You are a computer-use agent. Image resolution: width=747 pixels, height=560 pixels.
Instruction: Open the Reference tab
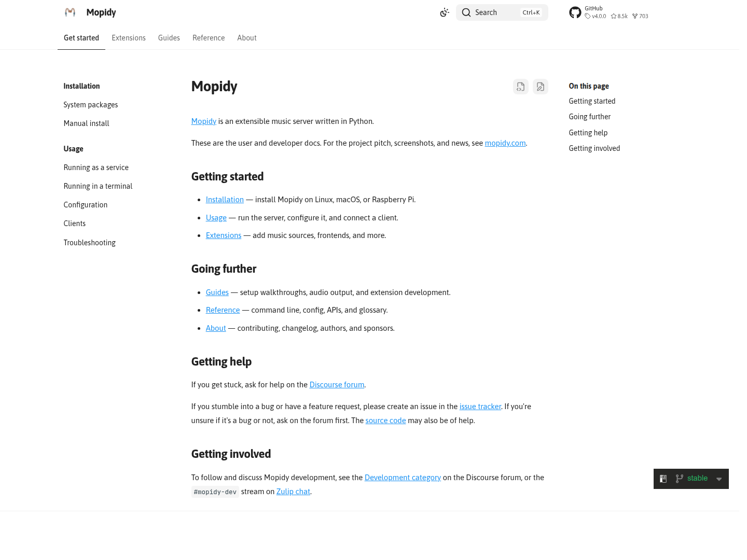(x=209, y=38)
